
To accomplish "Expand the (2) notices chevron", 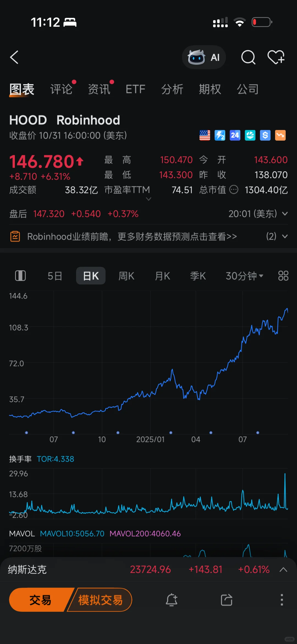I will [x=285, y=236].
